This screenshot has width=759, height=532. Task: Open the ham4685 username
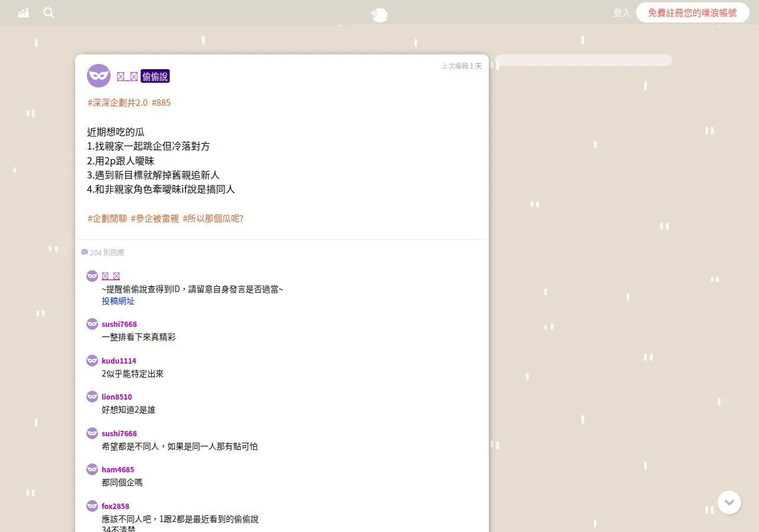(118, 469)
